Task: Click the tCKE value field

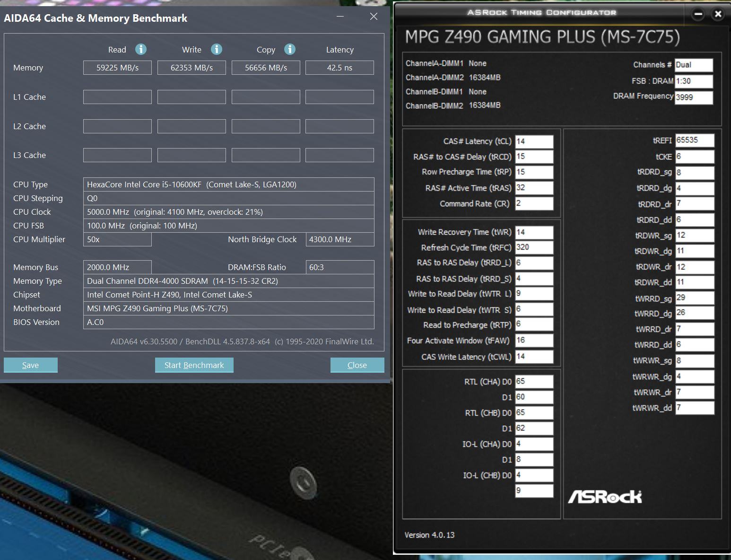Action: 695,157
